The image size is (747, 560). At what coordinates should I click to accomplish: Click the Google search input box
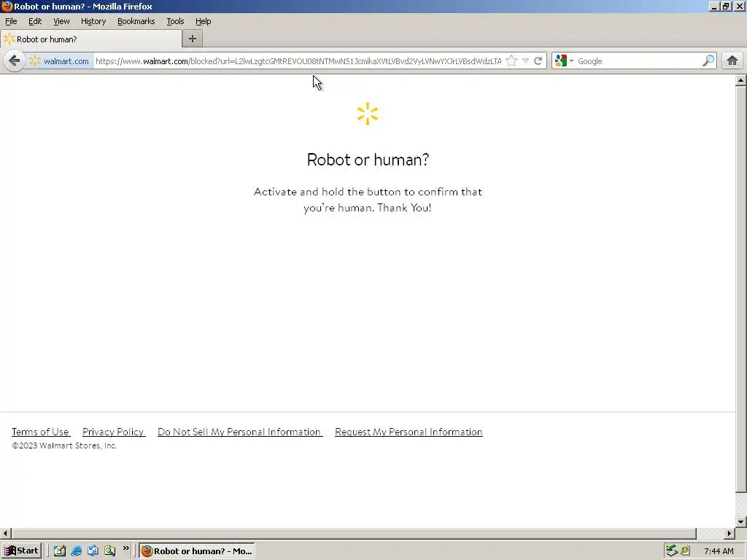coord(638,61)
